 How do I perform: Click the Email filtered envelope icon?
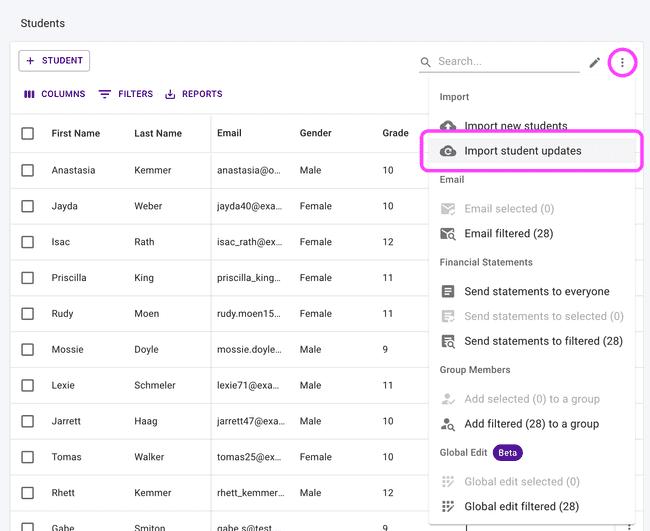[448, 234]
